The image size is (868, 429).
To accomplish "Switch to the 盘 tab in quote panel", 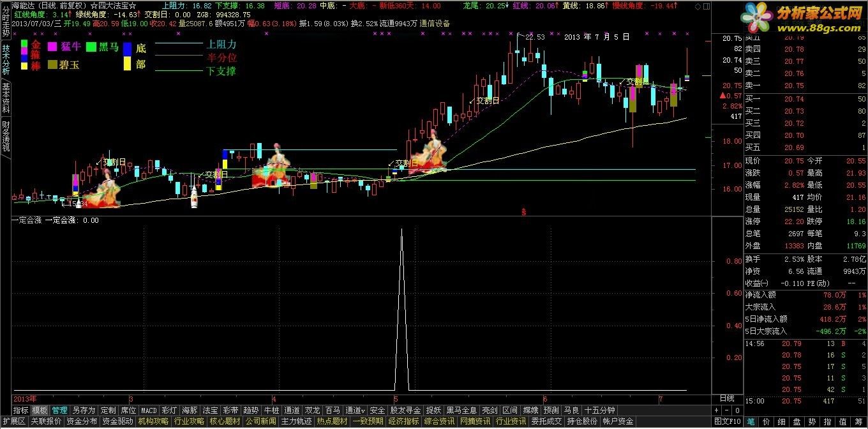I will [x=797, y=421].
